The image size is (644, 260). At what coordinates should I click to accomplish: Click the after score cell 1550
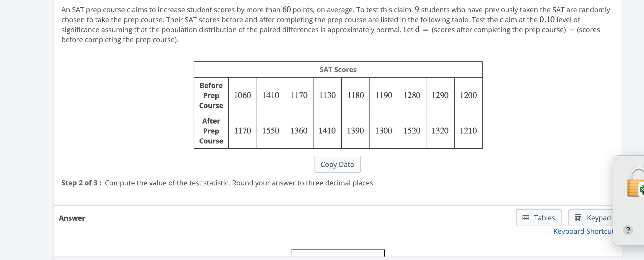[271, 131]
